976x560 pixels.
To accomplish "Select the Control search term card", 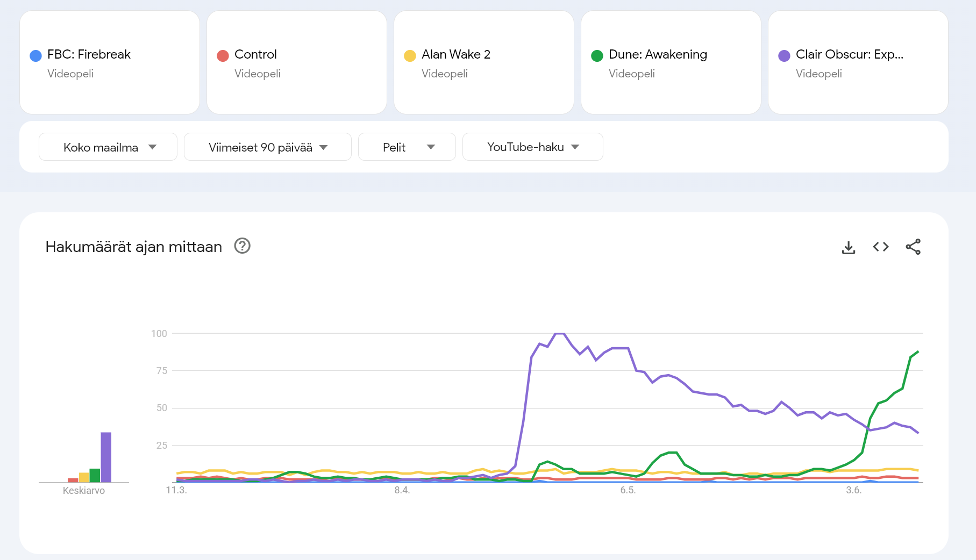I will point(297,62).
